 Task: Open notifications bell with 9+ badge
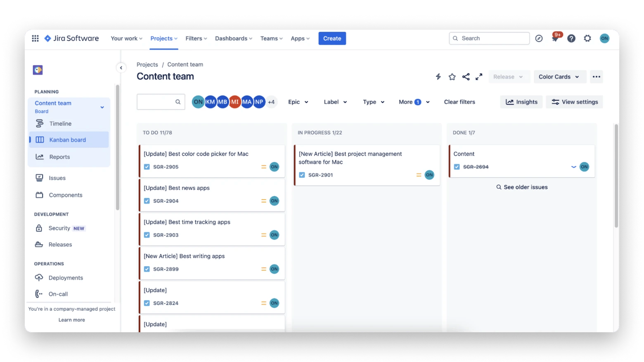(x=555, y=38)
